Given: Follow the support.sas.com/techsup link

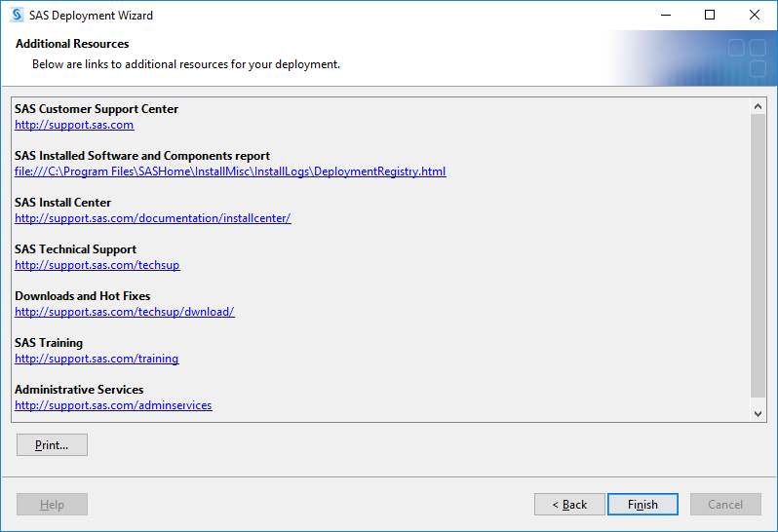Looking at the screenshot, I should 97,265.
